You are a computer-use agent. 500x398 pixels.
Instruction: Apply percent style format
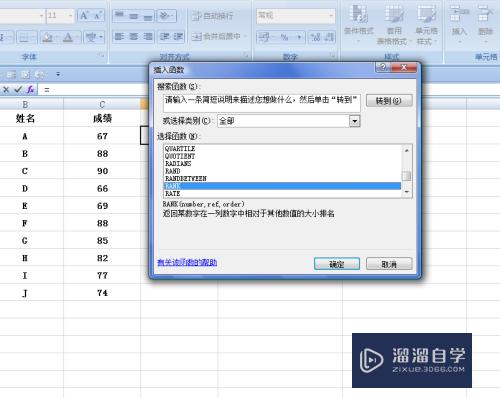(x=284, y=37)
